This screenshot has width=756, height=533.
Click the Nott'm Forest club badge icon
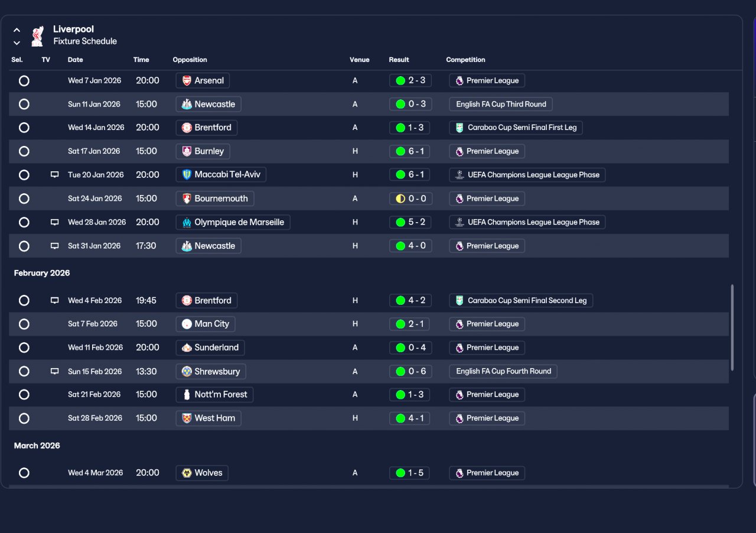(x=187, y=394)
